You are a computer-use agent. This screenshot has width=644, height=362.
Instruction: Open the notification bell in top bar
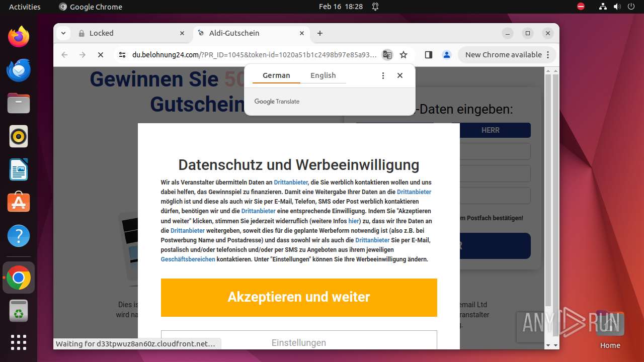(x=375, y=7)
